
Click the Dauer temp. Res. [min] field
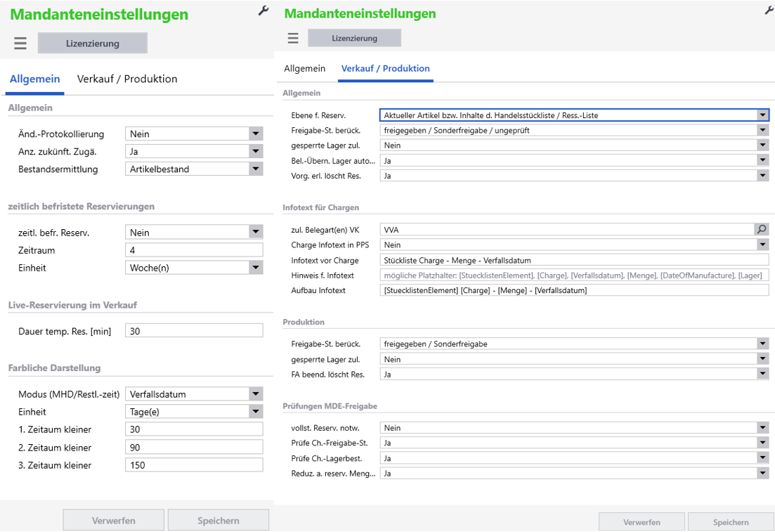(x=194, y=331)
